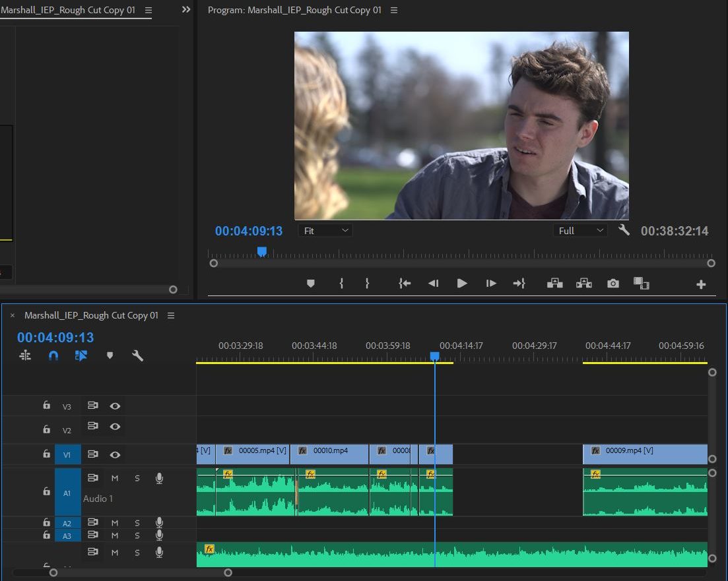Screen dimensions: 728x581
Task: Export frame with camera icon
Action: coord(613,283)
